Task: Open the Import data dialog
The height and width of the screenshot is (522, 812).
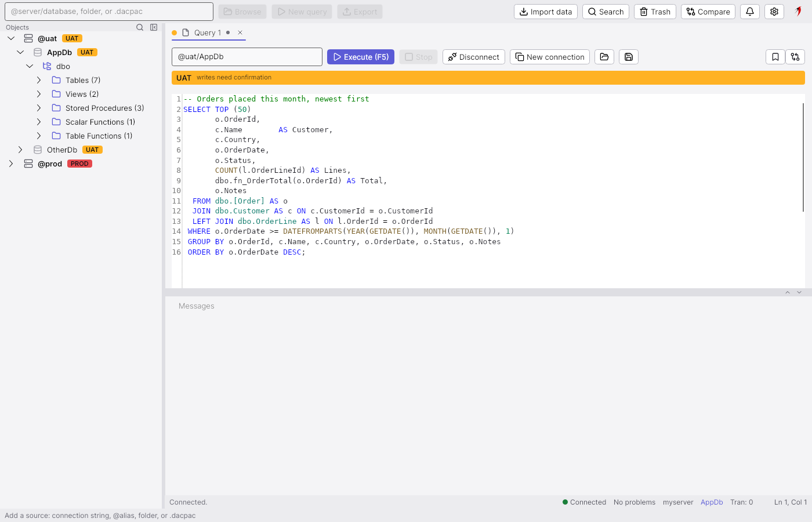Action: (x=546, y=12)
